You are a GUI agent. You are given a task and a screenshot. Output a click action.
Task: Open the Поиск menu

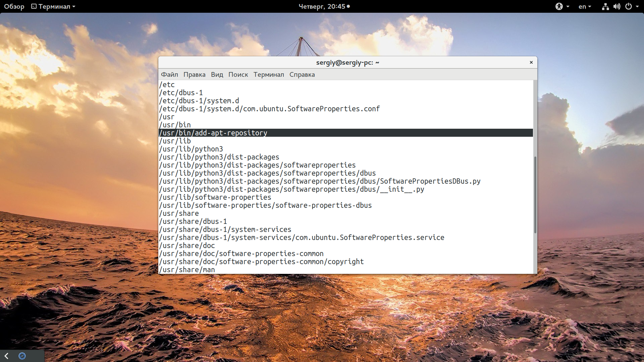238,74
